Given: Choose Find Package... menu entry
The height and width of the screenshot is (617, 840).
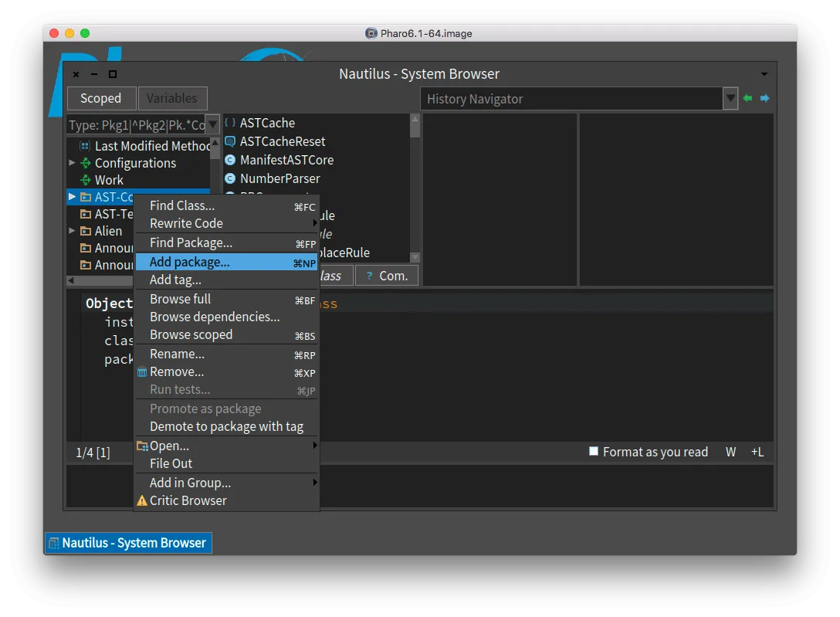Looking at the screenshot, I should 227,242.
